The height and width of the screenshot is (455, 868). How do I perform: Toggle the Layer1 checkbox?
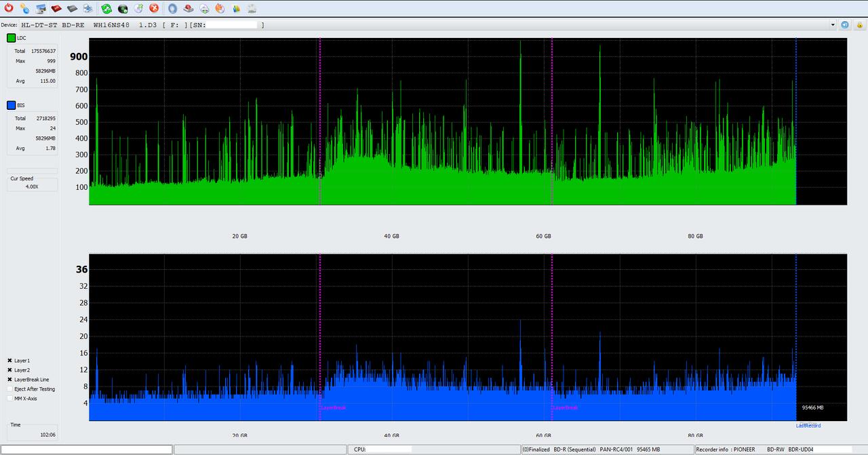(x=9, y=361)
